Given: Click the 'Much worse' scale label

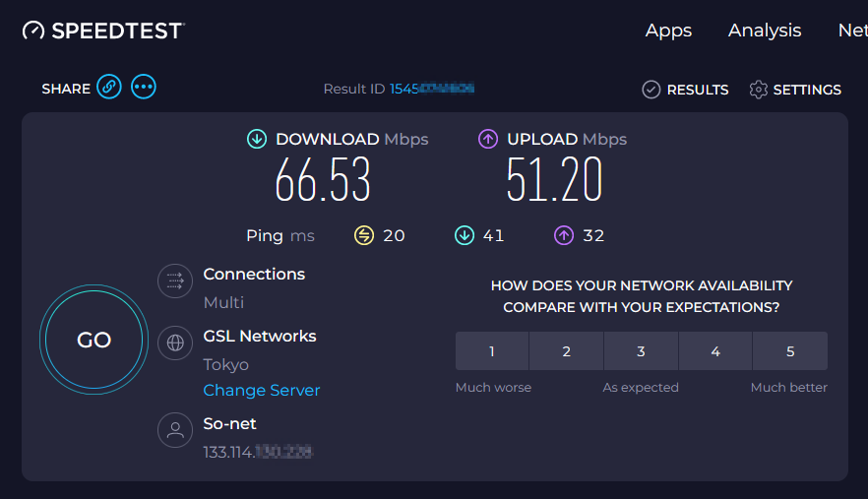Looking at the screenshot, I should point(493,388).
